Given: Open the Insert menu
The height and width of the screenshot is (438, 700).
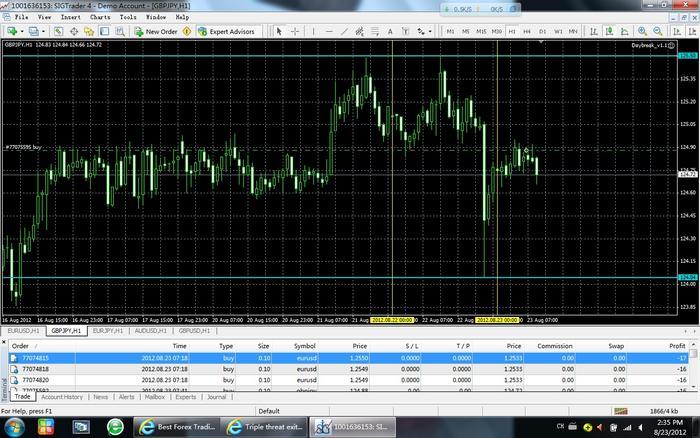Looking at the screenshot, I should click(x=71, y=17).
